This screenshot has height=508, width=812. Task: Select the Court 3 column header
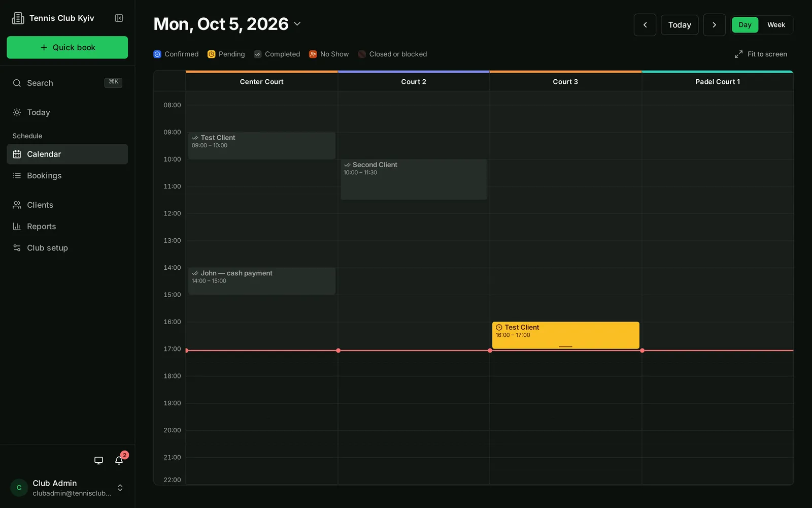click(x=565, y=82)
